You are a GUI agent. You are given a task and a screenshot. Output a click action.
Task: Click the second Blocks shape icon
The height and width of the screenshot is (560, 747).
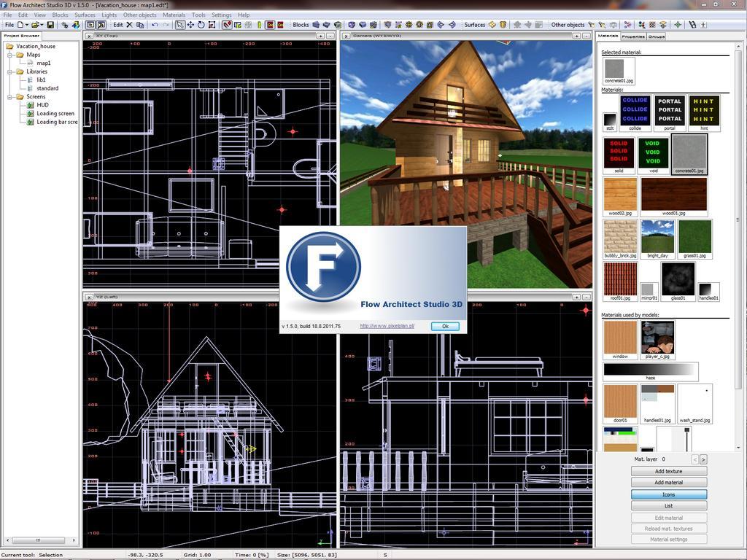(x=326, y=25)
